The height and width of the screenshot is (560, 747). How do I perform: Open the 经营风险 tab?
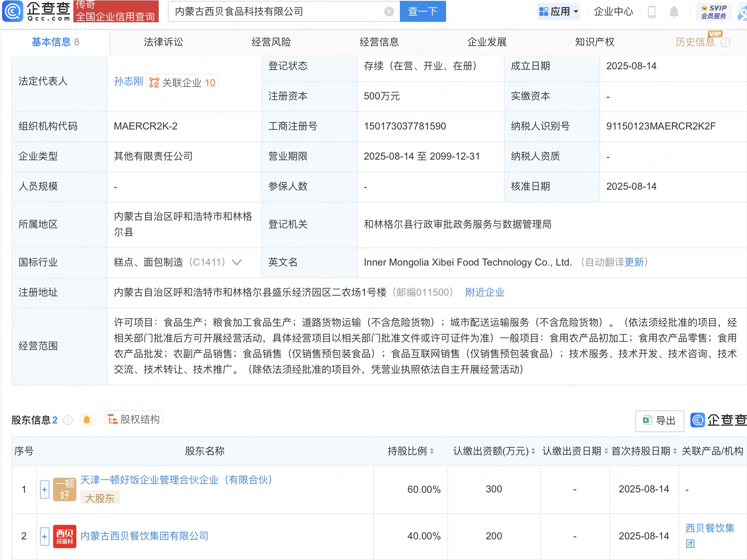[x=271, y=42]
